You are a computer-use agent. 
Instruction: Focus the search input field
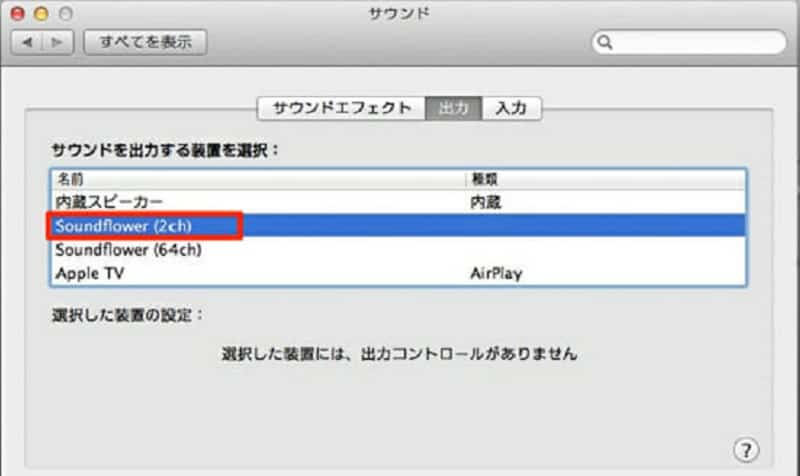(x=689, y=42)
